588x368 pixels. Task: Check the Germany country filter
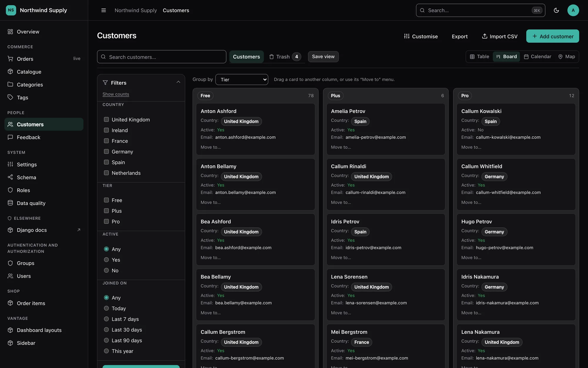click(106, 152)
